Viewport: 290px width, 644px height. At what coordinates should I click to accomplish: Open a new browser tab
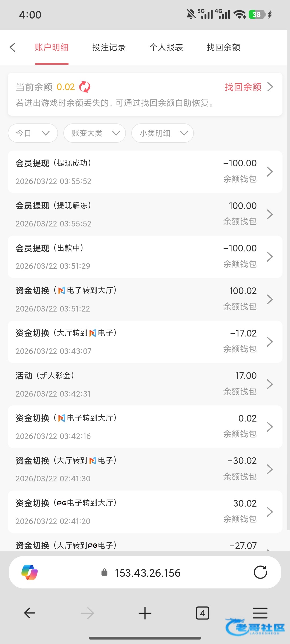tap(145, 613)
